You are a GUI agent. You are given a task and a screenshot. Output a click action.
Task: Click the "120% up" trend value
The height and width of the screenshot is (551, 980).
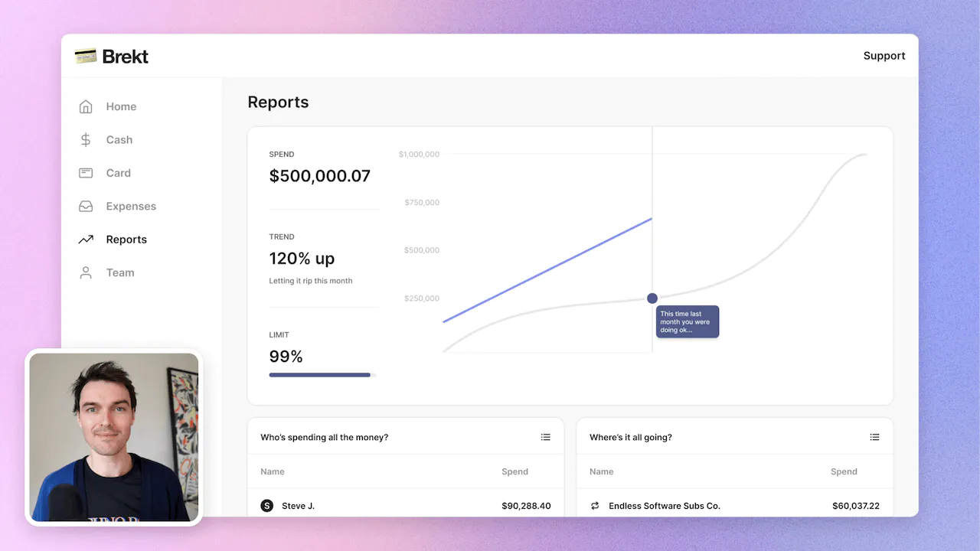[302, 259]
